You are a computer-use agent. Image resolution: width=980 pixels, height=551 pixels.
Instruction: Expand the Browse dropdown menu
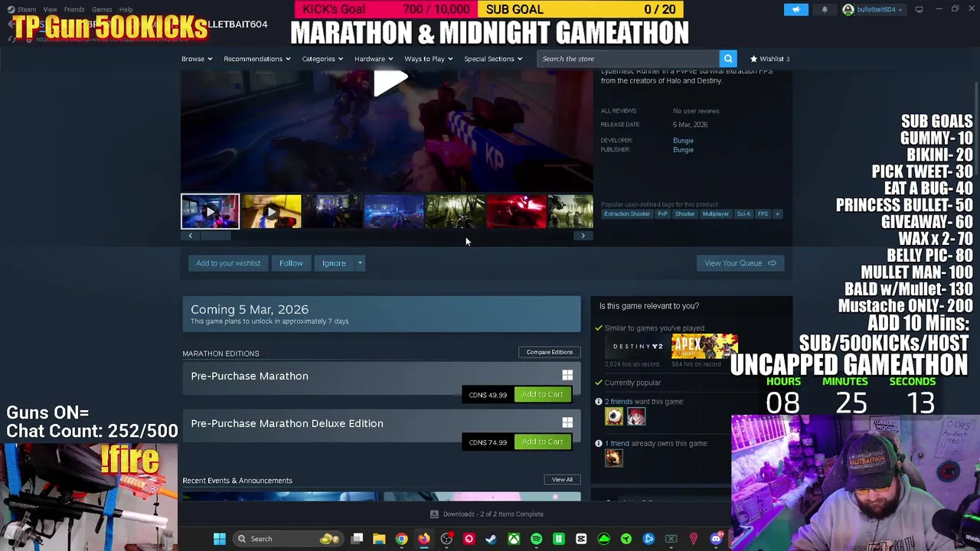[197, 59]
